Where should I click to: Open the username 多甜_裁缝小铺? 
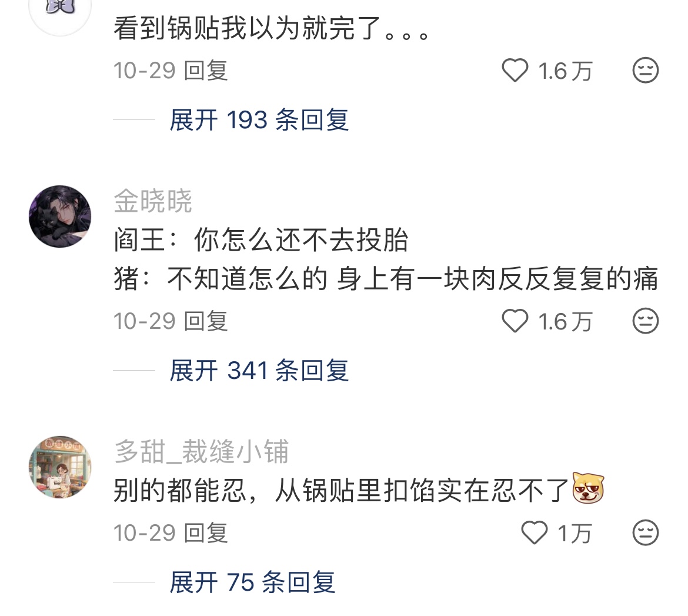tap(201, 451)
